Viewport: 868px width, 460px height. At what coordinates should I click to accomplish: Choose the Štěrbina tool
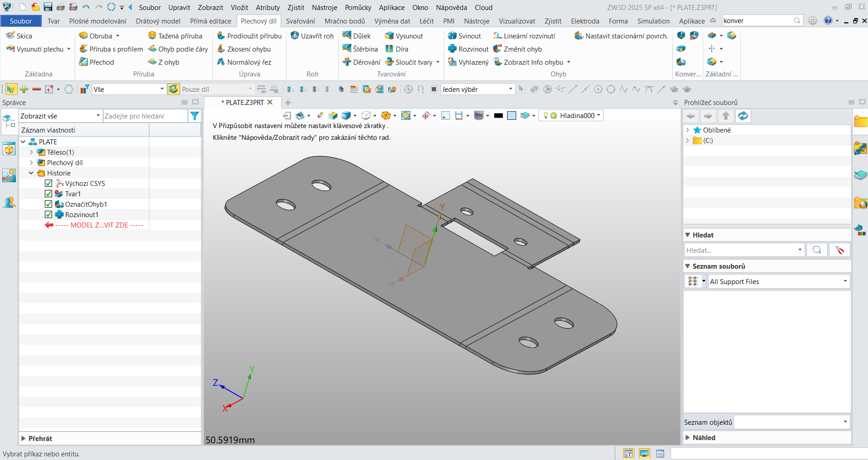click(x=360, y=49)
